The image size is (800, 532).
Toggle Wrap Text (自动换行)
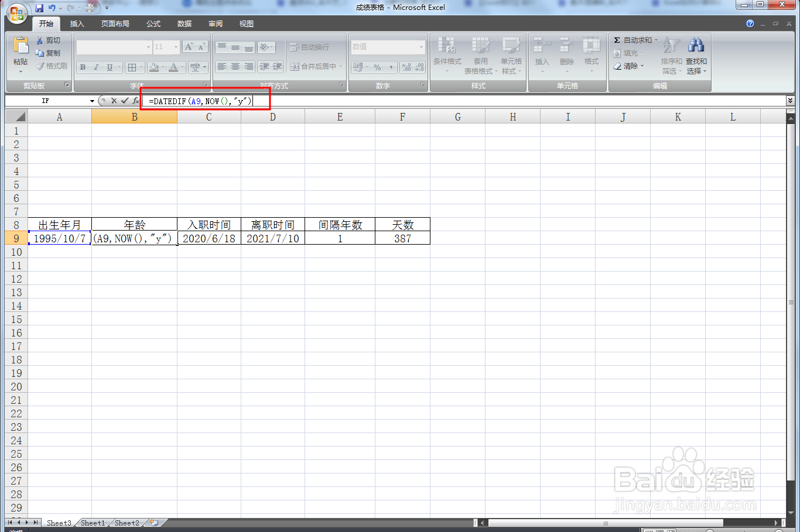pos(310,47)
